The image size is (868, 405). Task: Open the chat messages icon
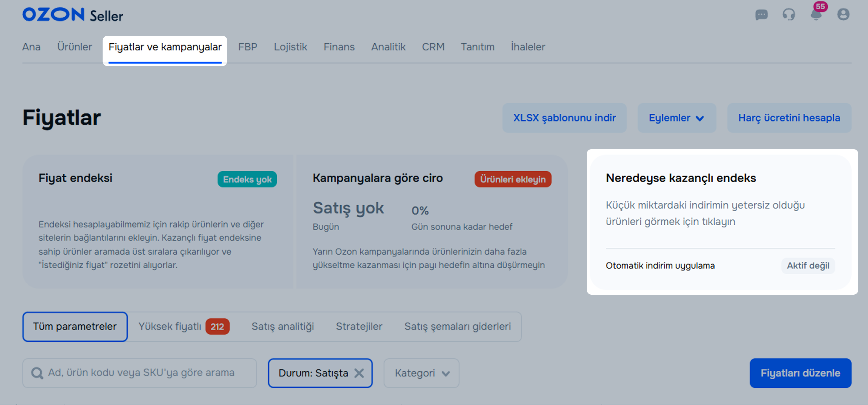tap(762, 15)
